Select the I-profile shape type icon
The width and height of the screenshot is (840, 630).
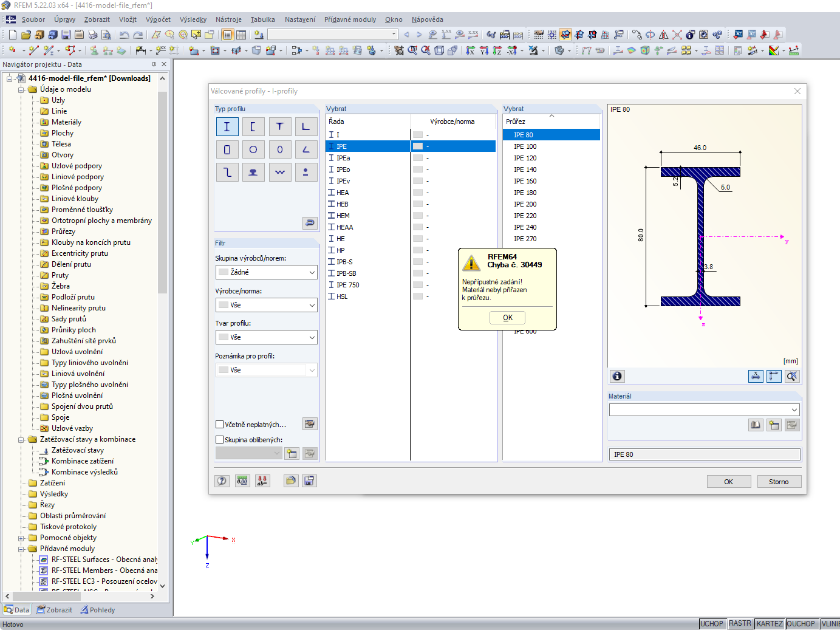point(227,126)
